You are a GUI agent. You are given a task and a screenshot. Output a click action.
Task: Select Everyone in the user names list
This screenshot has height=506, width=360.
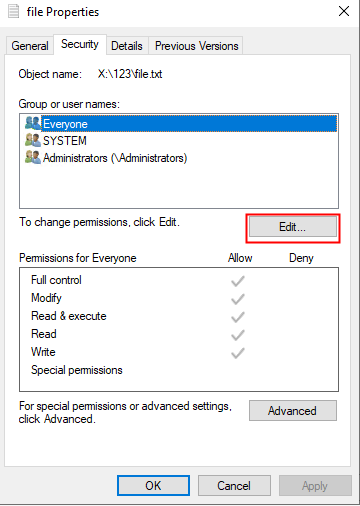189,124
